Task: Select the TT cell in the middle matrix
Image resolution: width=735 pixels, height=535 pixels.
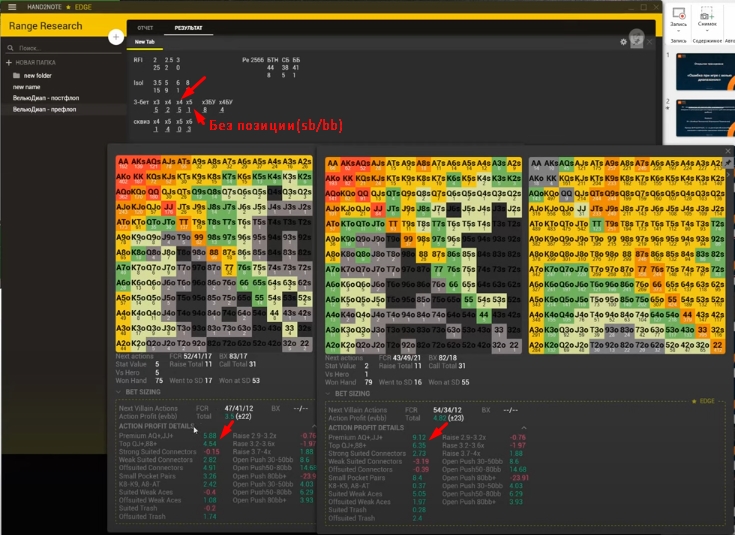Action: 393,225
